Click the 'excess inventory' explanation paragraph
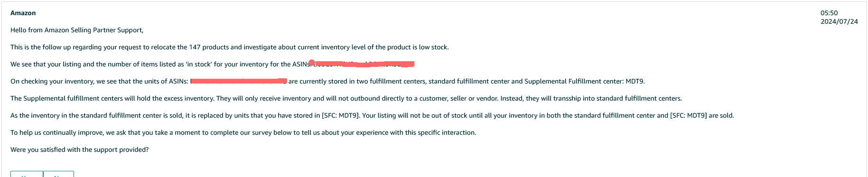Screen dimensions: 868x177 (x=346, y=98)
